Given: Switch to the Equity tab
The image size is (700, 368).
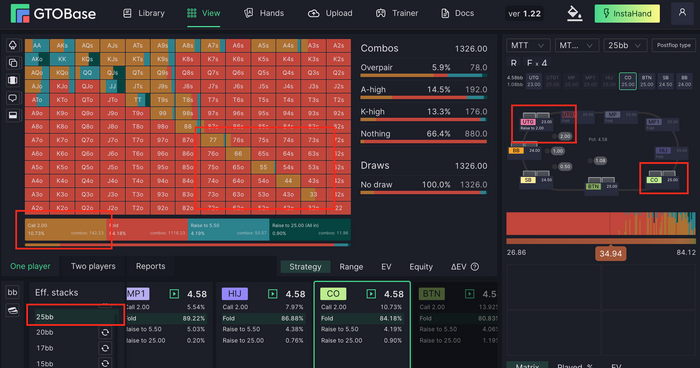Looking at the screenshot, I should point(421,267).
